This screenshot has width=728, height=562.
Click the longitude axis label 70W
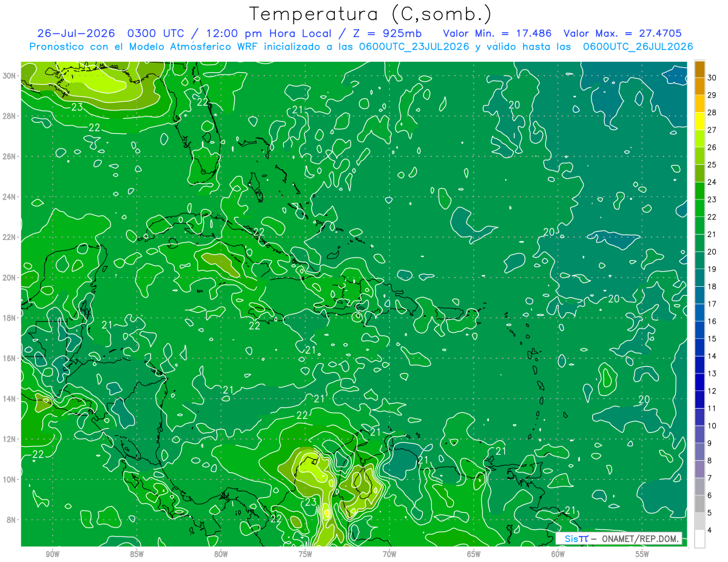pos(389,554)
